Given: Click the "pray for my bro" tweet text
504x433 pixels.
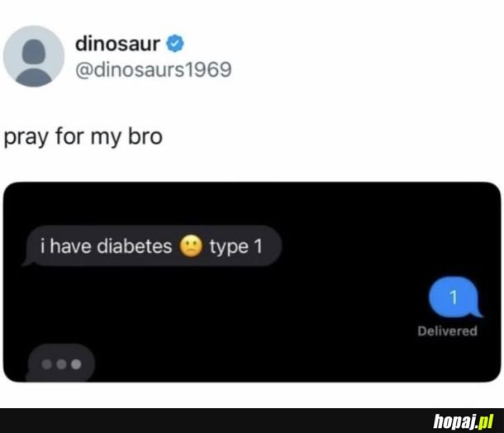Looking at the screenshot, I should point(83,137).
